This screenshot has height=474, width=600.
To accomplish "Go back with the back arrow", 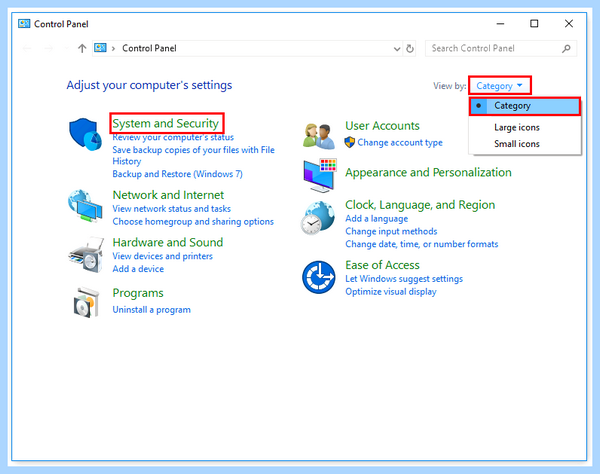I will (x=27, y=48).
